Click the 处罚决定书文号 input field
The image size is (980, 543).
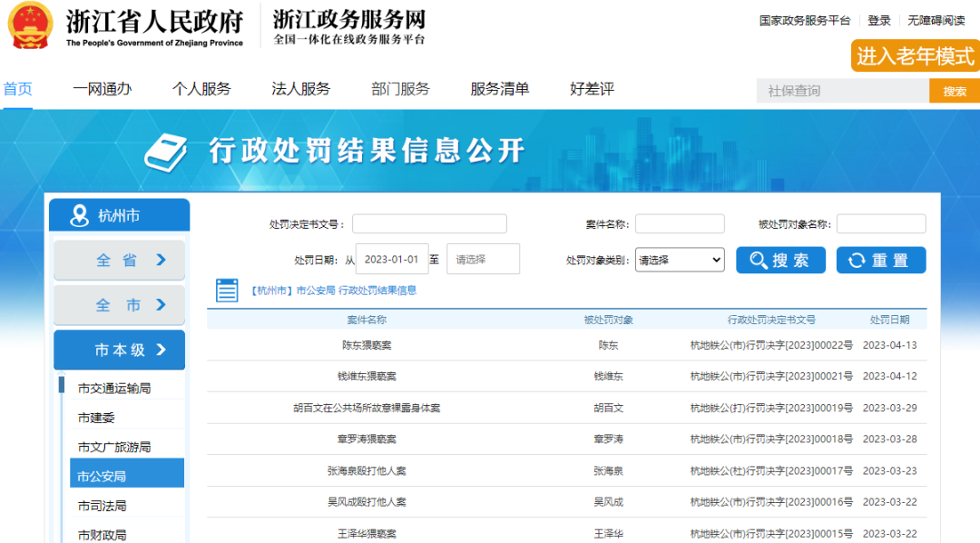tap(429, 224)
